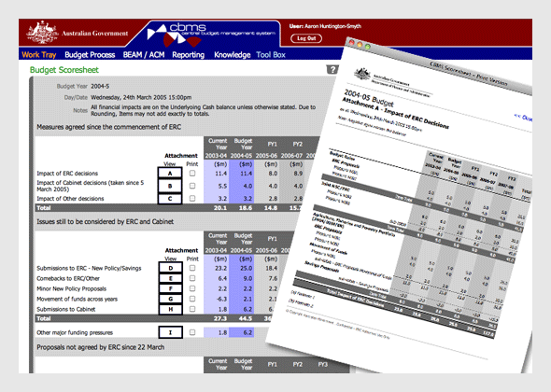Tick print checkbox for Submissions to Cabinet
This screenshot has height=392, width=551.
[192, 309]
